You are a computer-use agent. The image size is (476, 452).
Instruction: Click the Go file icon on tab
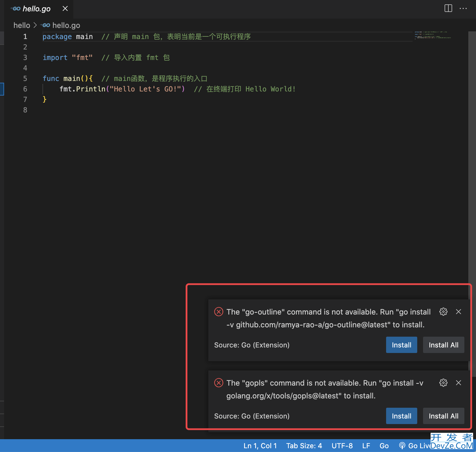pyautogui.click(x=16, y=9)
